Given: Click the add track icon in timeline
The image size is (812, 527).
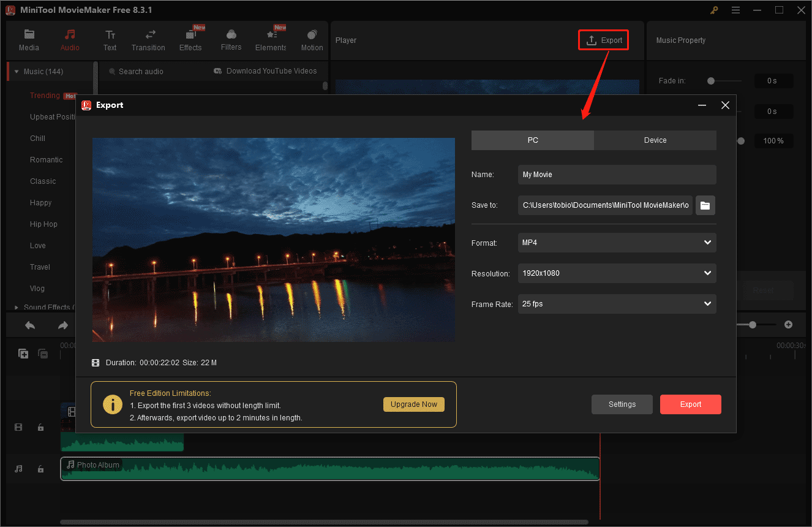Looking at the screenshot, I should click(x=23, y=354).
